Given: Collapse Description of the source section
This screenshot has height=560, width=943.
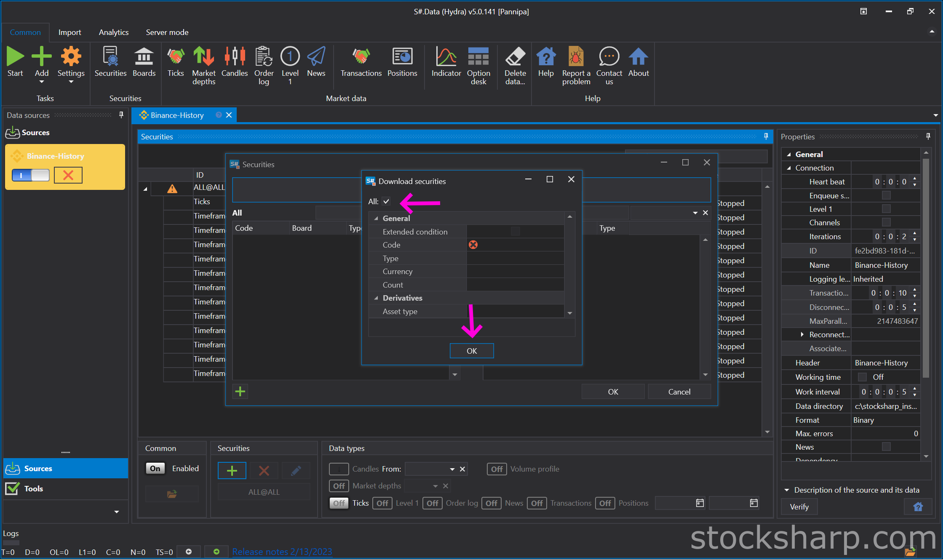Looking at the screenshot, I should click(786, 490).
